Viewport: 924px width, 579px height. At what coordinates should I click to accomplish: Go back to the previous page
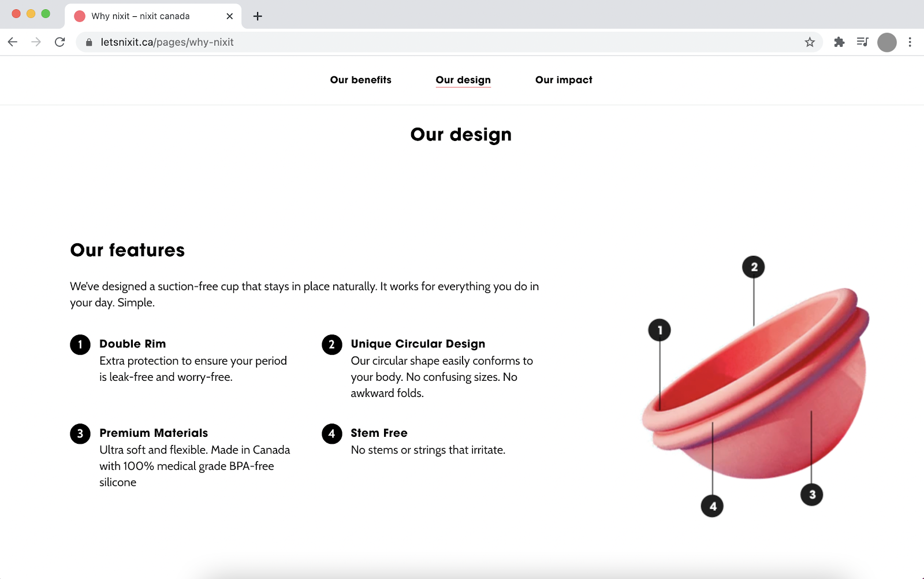[13, 42]
